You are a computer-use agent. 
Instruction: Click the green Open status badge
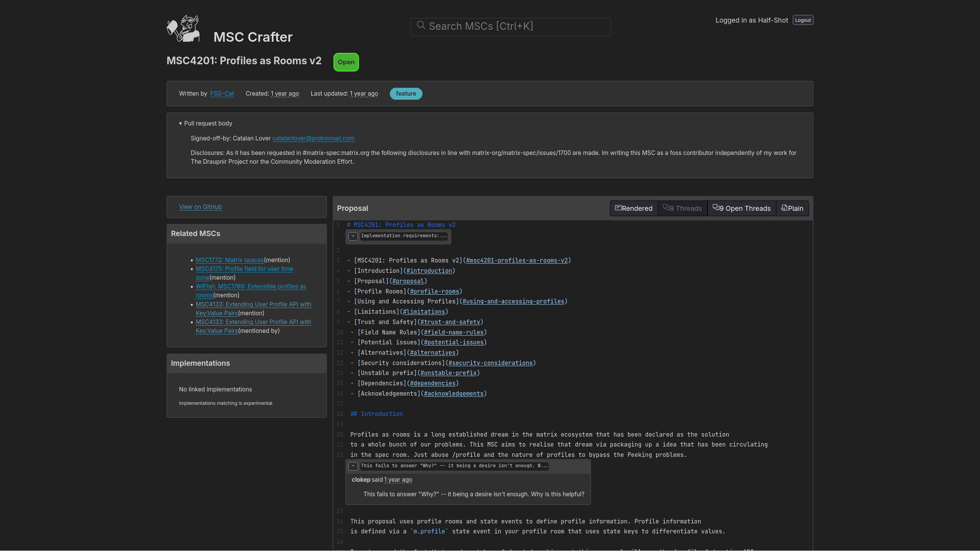click(346, 62)
